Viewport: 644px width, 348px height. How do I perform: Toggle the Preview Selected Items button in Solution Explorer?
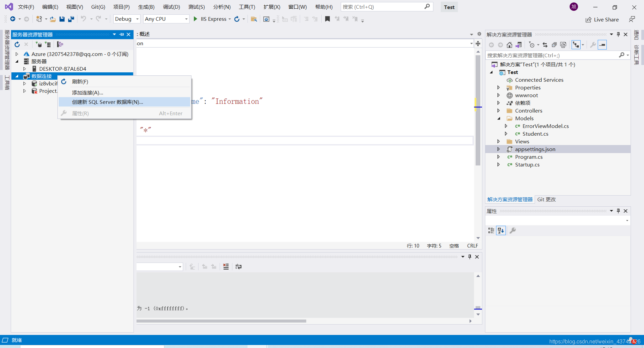602,45
